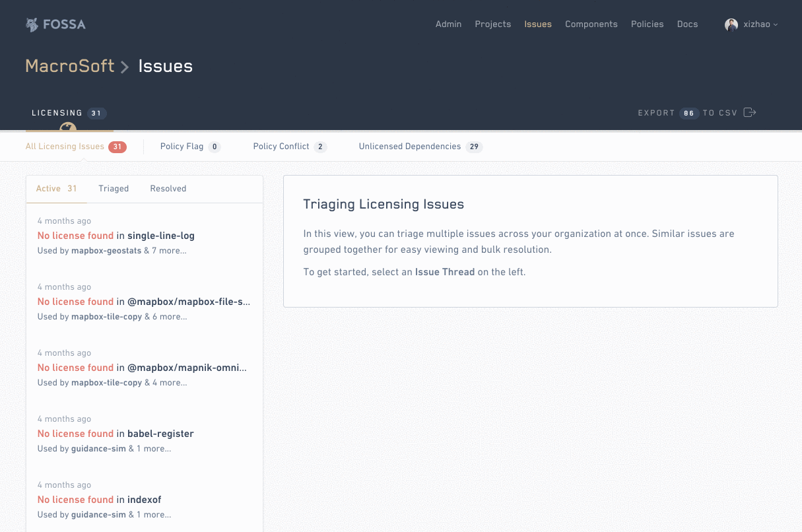The image size is (802, 532).
Task: Open the Admin menu
Action: (x=448, y=24)
